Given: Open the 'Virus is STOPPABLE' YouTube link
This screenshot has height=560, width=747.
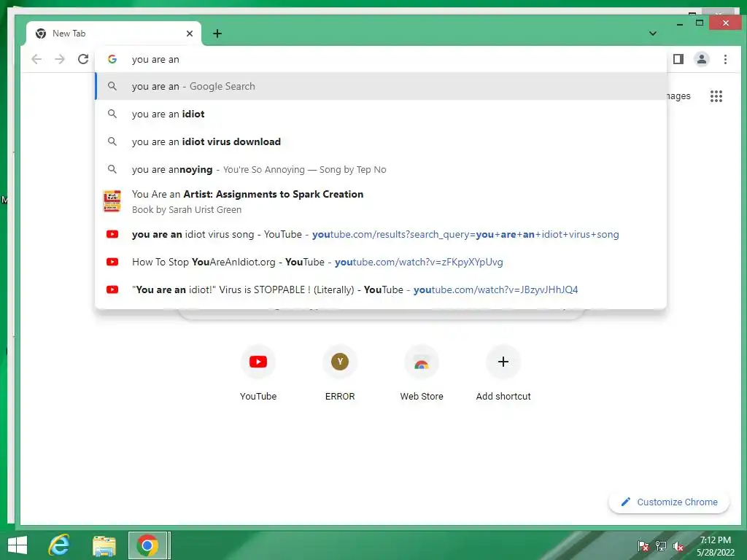Looking at the screenshot, I should pyautogui.click(x=381, y=289).
